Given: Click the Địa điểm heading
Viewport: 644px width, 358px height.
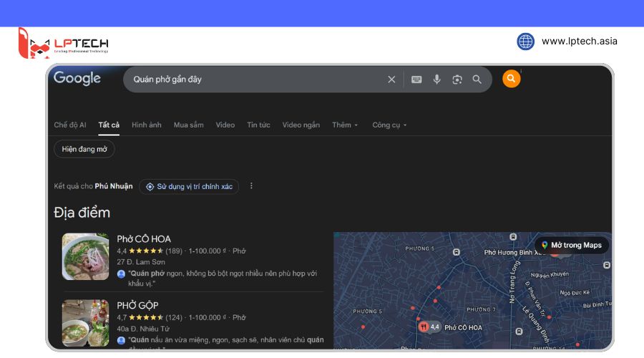Looking at the screenshot, I should [82, 213].
